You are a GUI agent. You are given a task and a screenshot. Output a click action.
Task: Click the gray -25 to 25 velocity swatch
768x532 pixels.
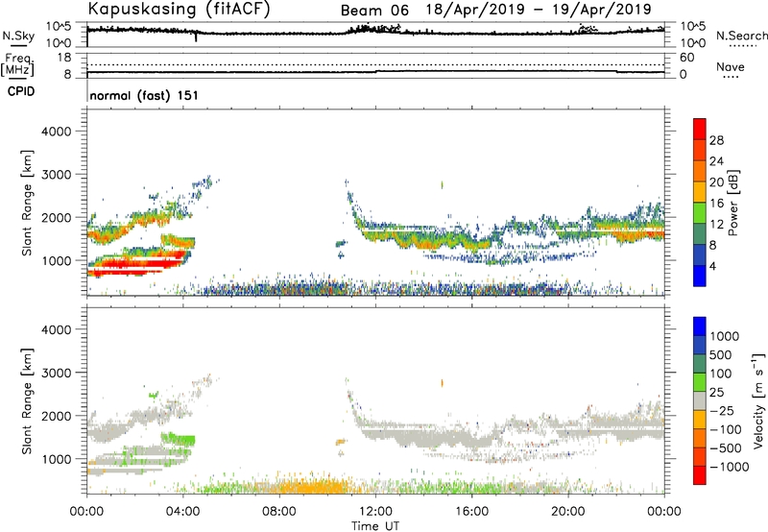point(700,401)
